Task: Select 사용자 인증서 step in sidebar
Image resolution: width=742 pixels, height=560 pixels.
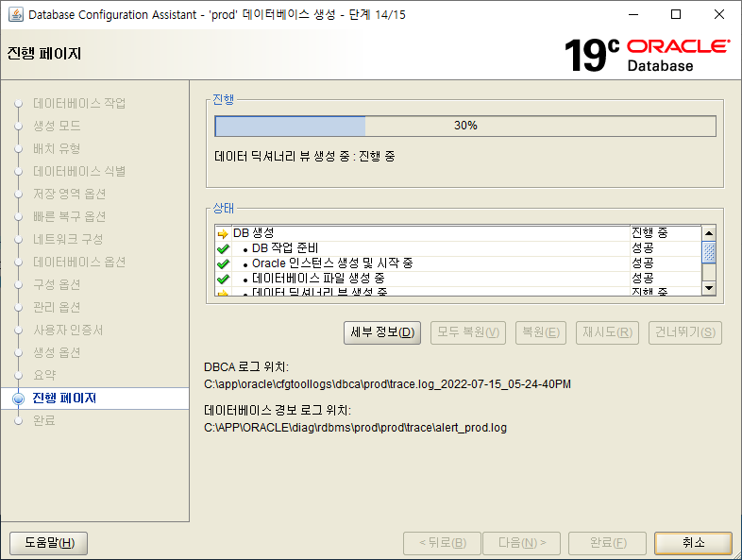Action: coord(68,331)
